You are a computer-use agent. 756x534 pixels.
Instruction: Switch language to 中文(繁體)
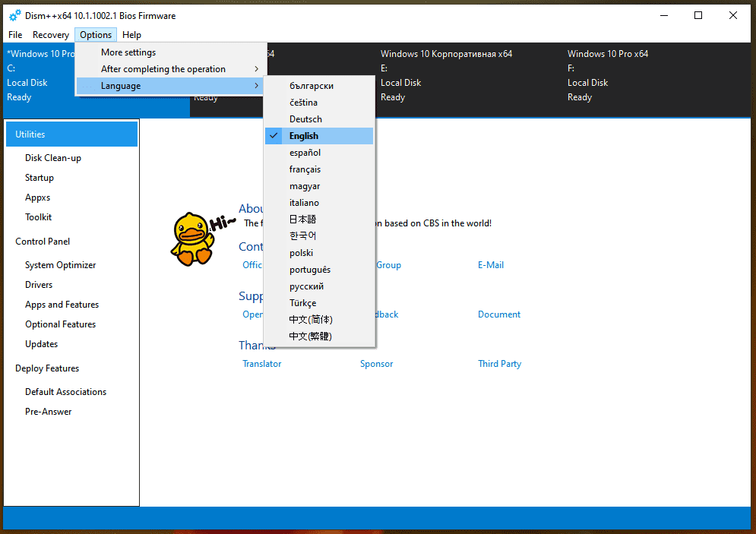319,336
